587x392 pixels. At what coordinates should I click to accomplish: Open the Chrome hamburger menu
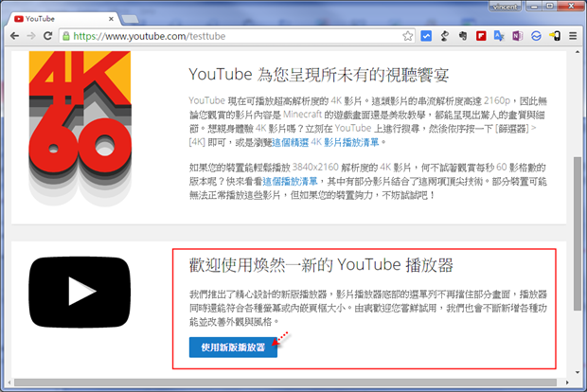point(573,36)
